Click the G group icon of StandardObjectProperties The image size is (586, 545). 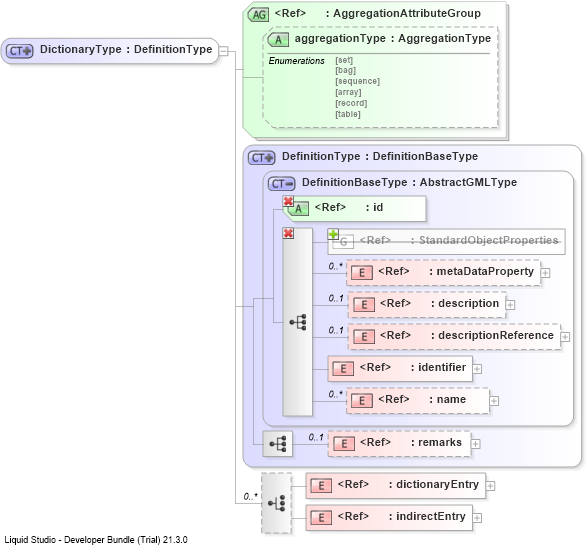[343, 242]
